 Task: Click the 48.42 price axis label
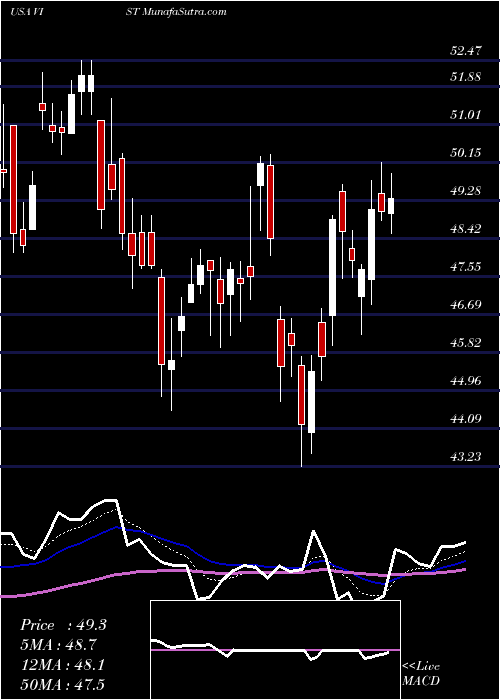(465, 229)
